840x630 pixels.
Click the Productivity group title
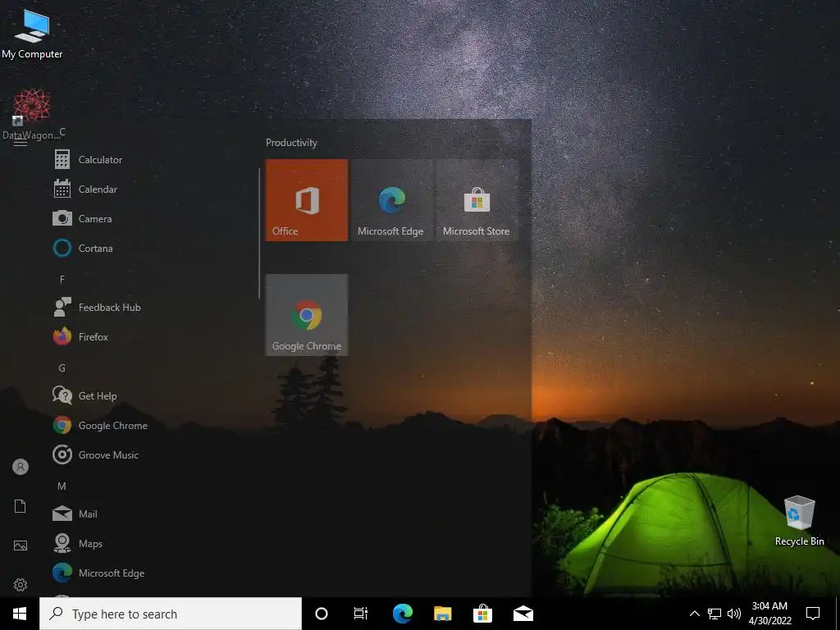pyautogui.click(x=291, y=143)
